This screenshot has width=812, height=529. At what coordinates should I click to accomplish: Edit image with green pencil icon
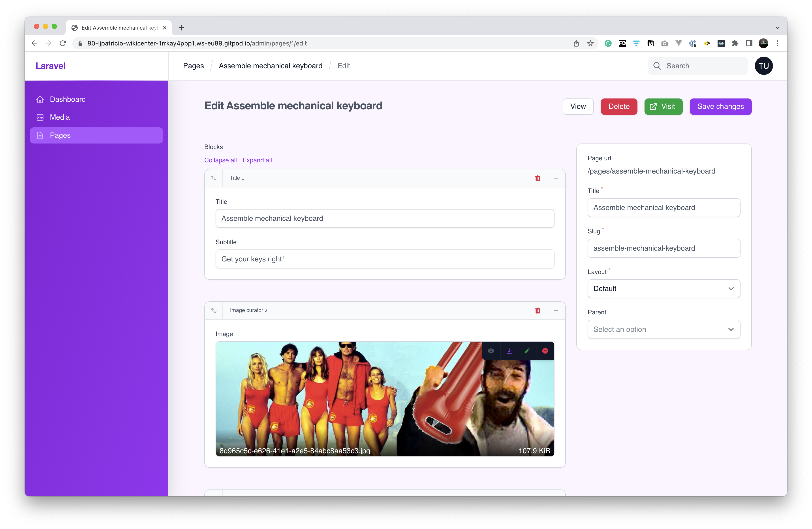tap(527, 351)
